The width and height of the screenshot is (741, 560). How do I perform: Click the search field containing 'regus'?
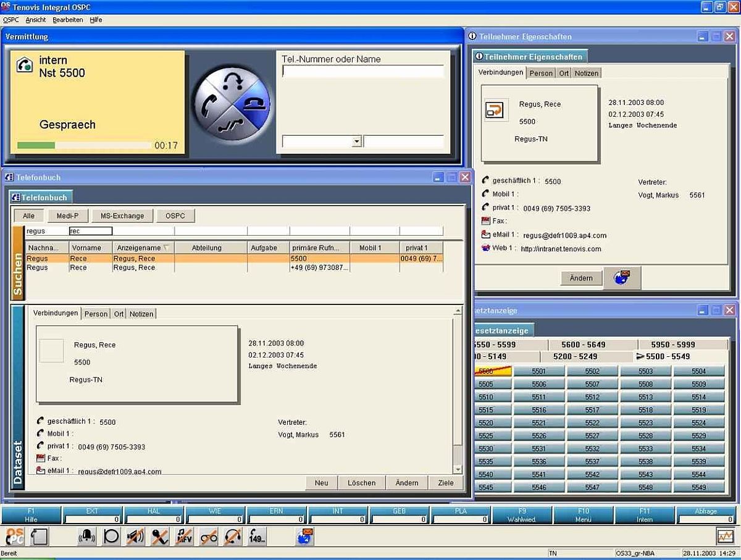click(47, 231)
